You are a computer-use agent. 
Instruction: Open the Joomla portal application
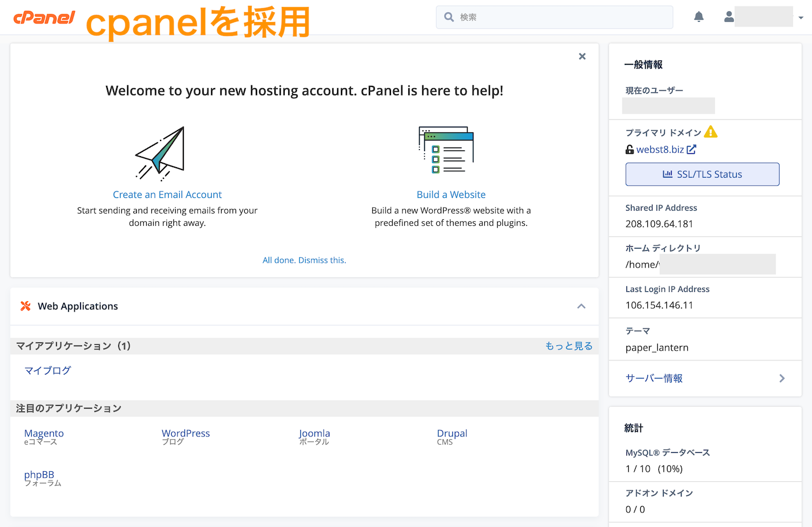point(314,433)
